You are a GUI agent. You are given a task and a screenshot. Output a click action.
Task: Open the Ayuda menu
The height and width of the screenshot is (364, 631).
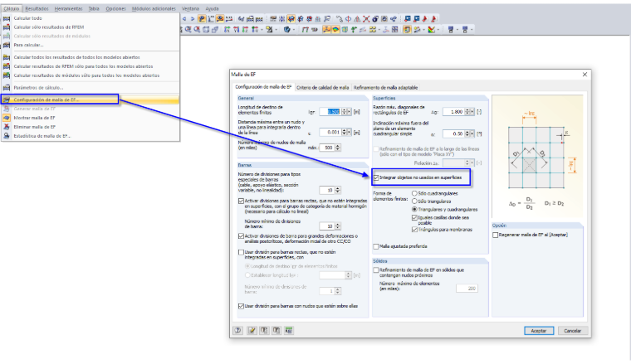(x=212, y=8)
